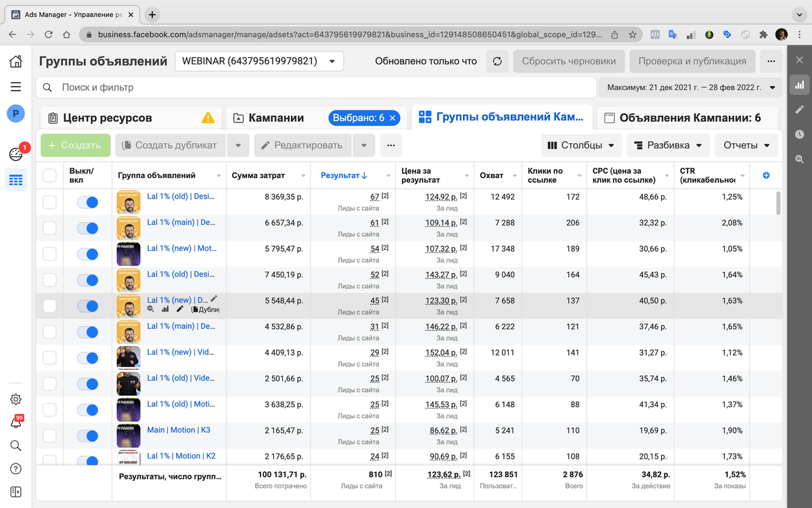
Task: Open the Ads Manager home icon
Action: [16, 62]
